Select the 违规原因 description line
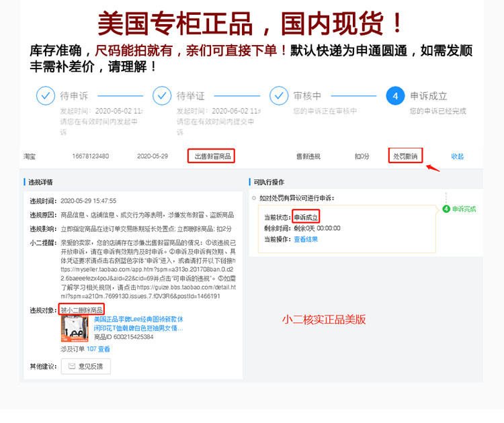504x423 pixels. coord(147,215)
